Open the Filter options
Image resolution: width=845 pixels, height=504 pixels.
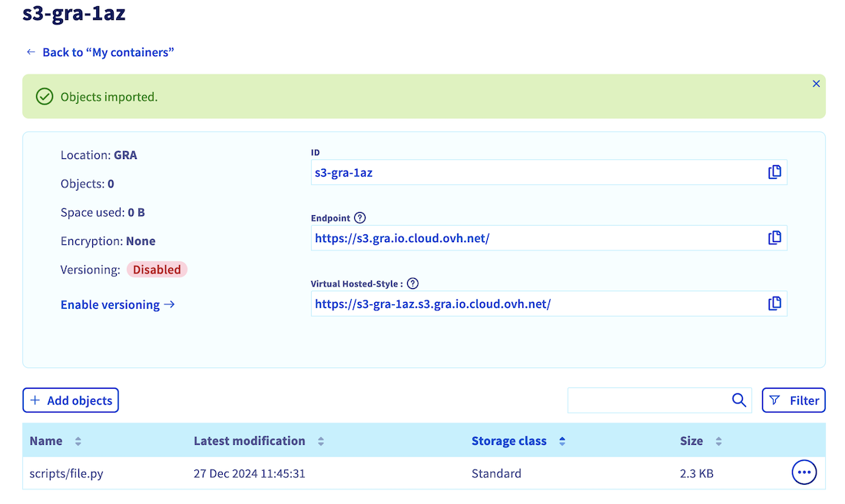793,400
